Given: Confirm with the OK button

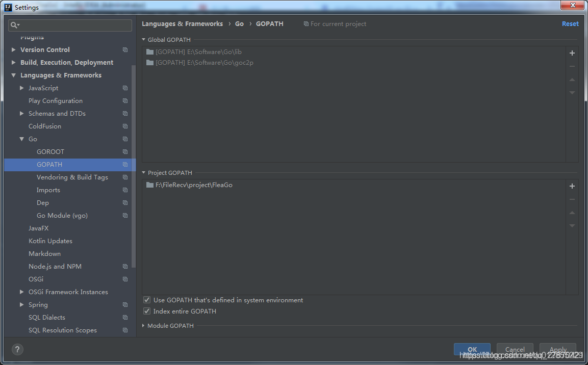Looking at the screenshot, I should 472,349.
